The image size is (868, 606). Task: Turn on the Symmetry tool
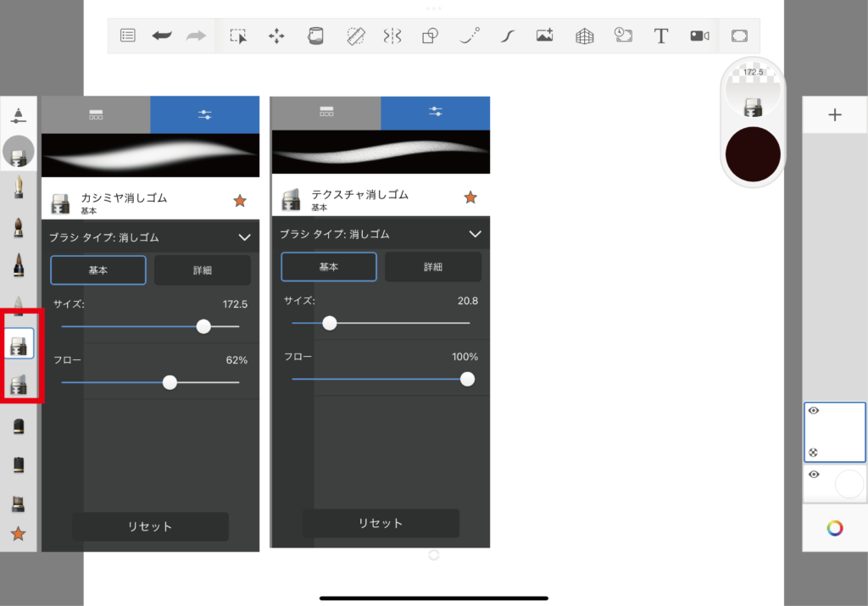point(392,36)
